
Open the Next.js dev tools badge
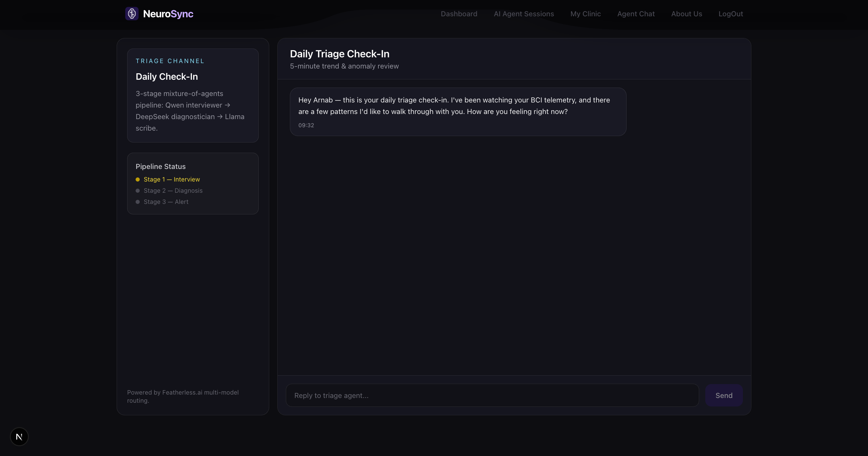19,437
